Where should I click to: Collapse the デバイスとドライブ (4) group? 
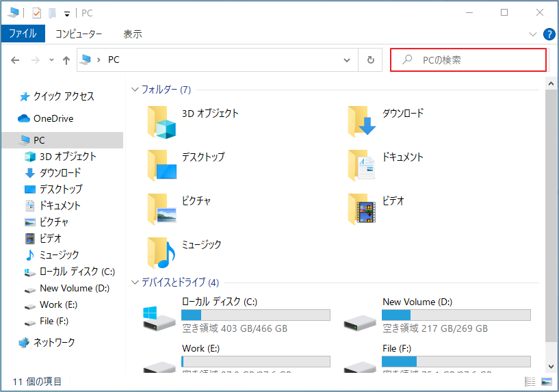click(135, 283)
